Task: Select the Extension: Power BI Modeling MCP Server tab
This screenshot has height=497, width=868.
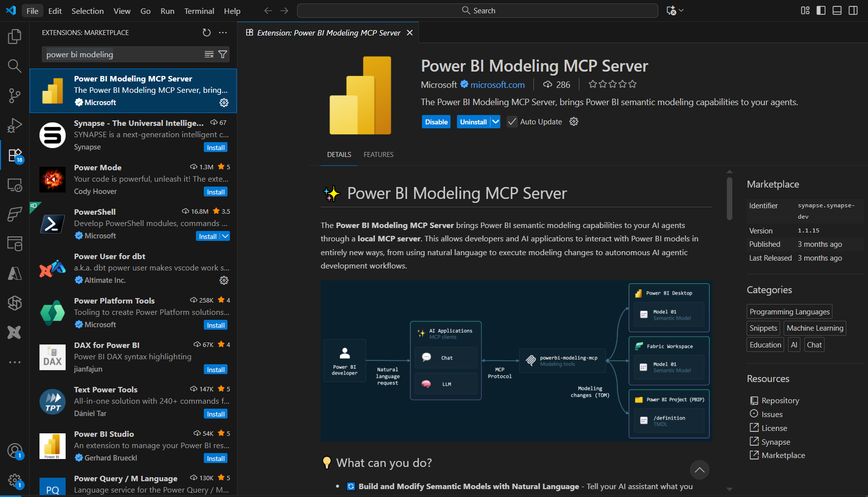Action: click(329, 33)
